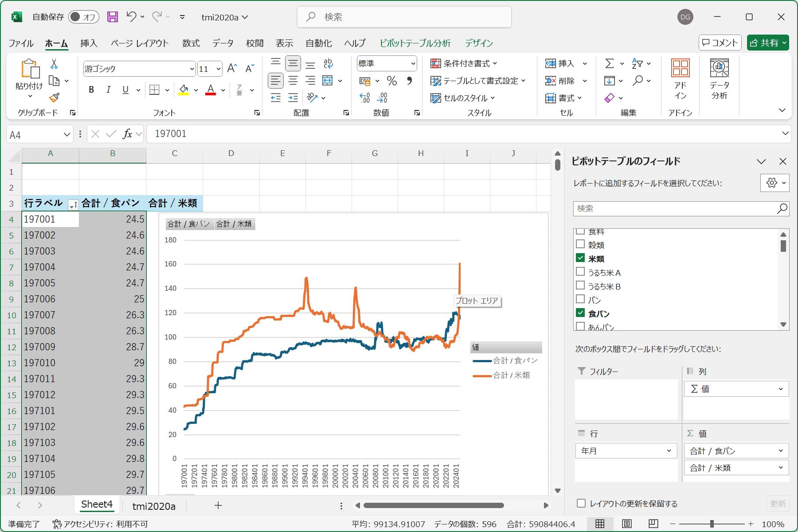
Task: Open the ピボットテーブル分析 tab
Action: coord(415,43)
